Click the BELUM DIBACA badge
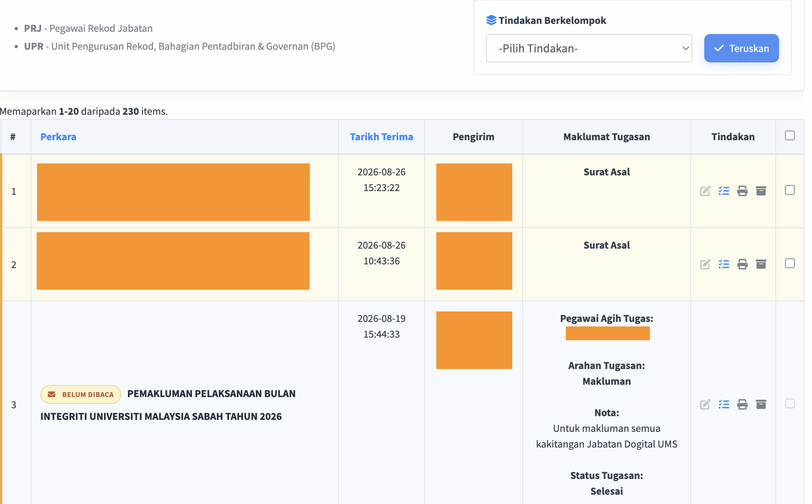Image resolution: width=812 pixels, height=504 pixels. tap(81, 394)
